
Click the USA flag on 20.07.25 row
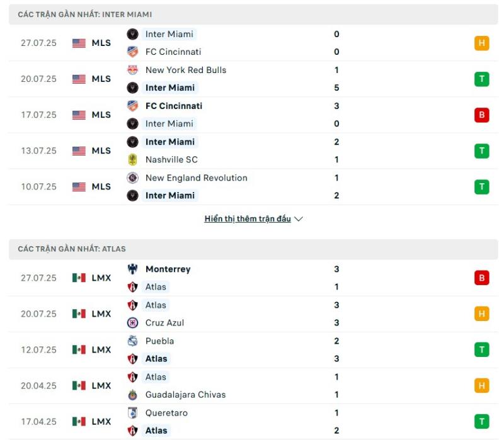click(x=79, y=79)
